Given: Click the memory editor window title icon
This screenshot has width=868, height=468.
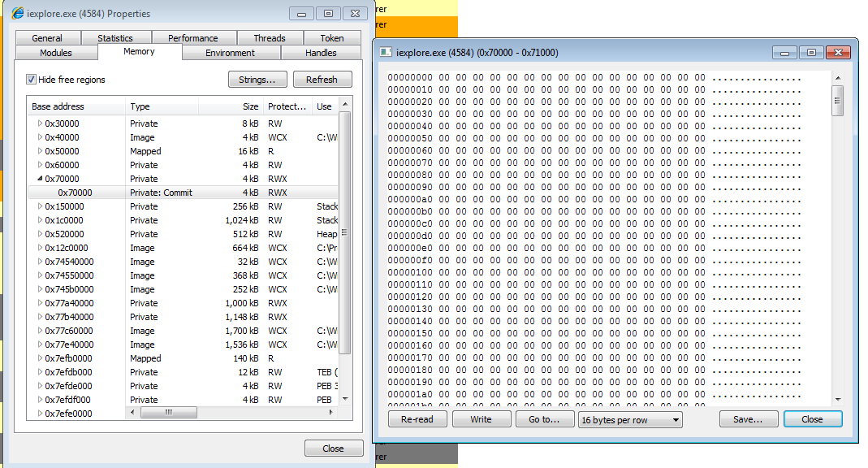Looking at the screenshot, I should (x=386, y=53).
